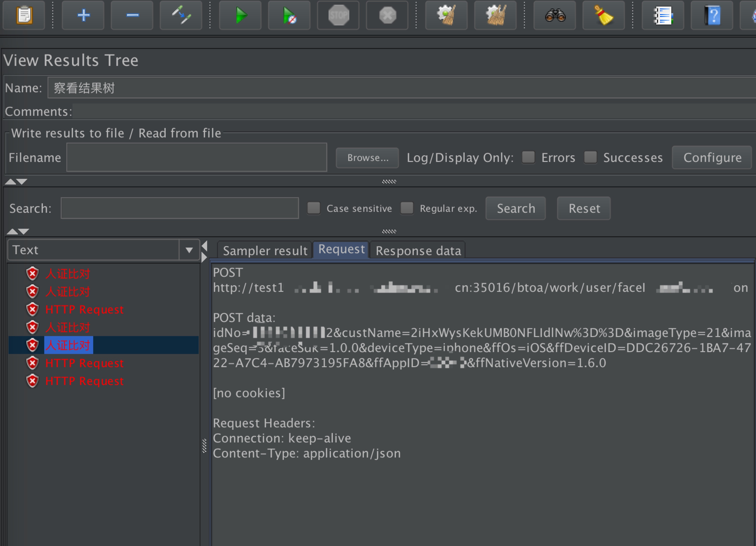756x546 pixels.
Task: Enable the Errors checkbox
Action: pos(528,157)
